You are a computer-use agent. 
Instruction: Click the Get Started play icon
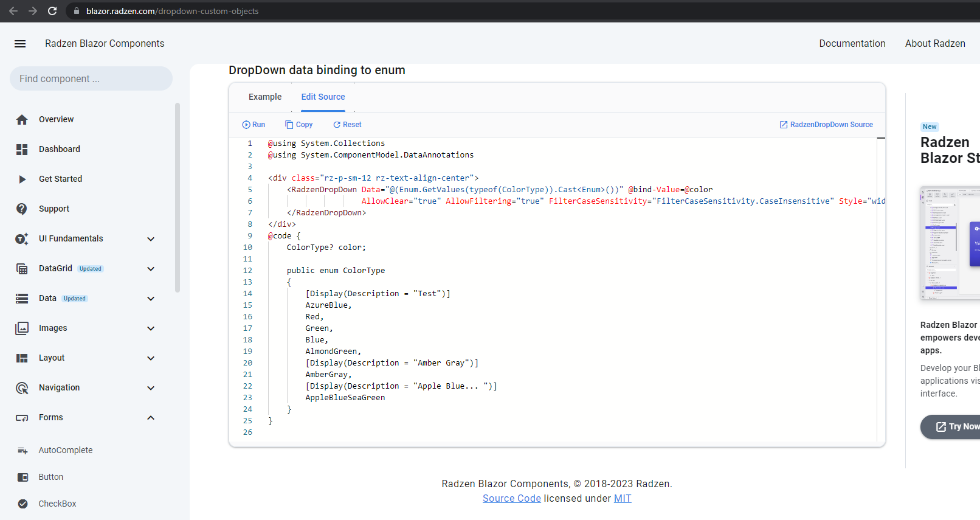(x=22, y=179)
